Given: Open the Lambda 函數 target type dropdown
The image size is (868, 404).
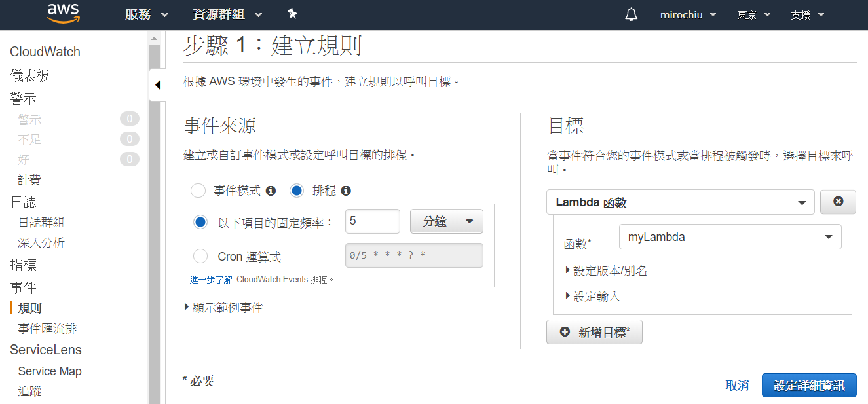Looking at the screenshot, I should pyautogui.click(x=680, y=202).
